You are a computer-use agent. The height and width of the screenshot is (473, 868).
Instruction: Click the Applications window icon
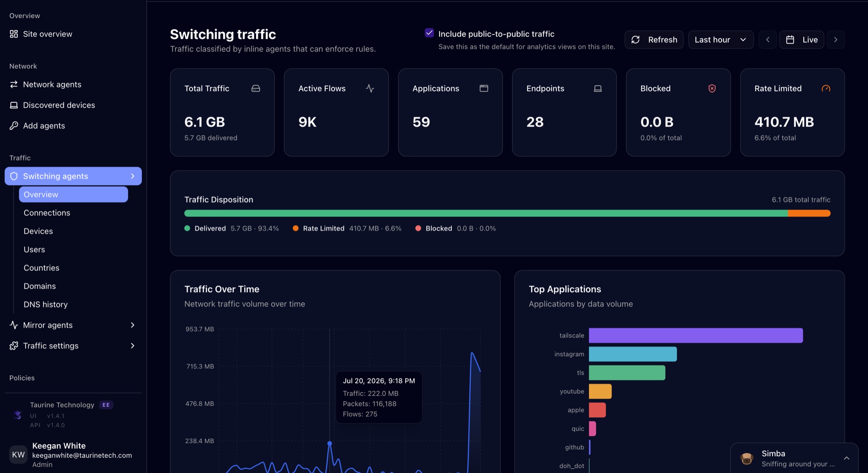(484, 88)
